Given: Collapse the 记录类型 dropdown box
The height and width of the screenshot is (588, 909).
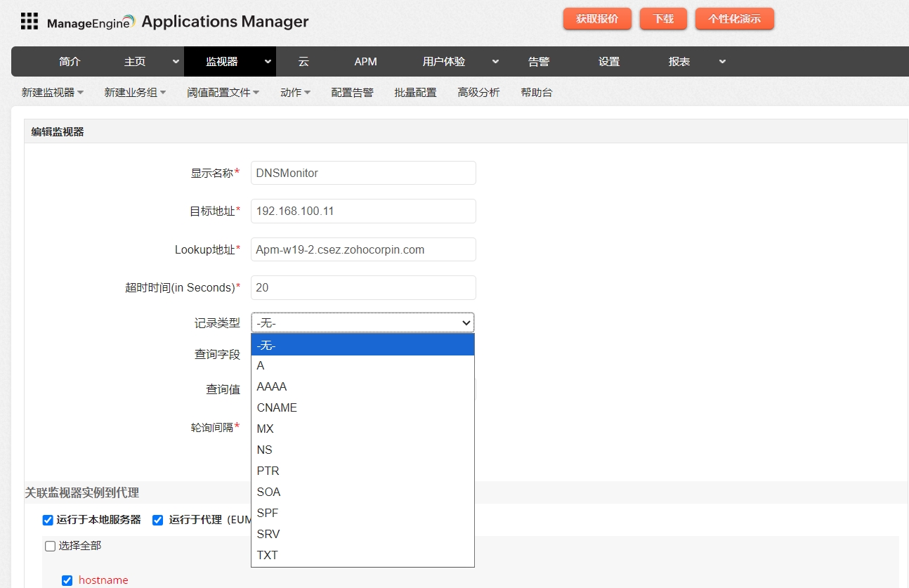Looking at the screenshot, I should click(362, 322).
